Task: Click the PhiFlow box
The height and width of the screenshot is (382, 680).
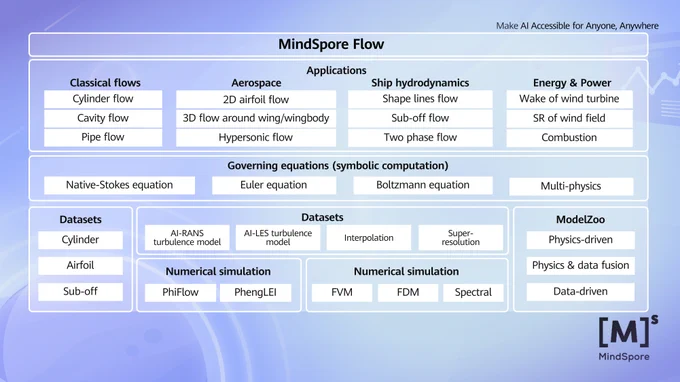Action: pos(180,292)
